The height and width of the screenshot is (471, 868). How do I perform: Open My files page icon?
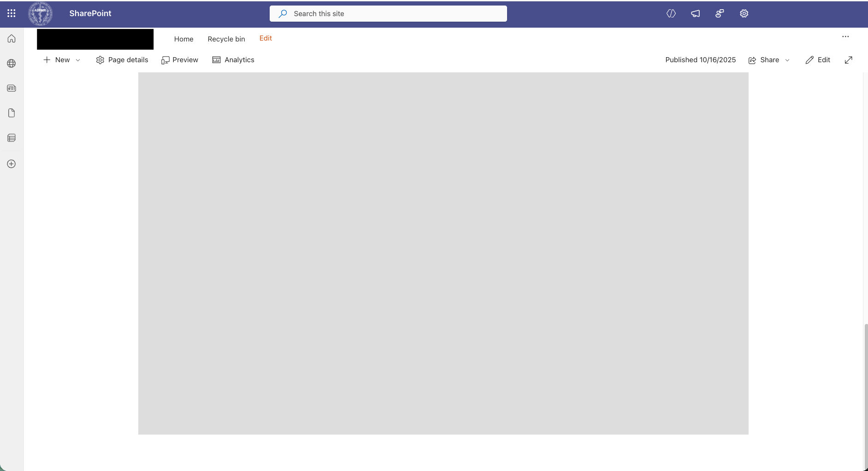(12, 113)
